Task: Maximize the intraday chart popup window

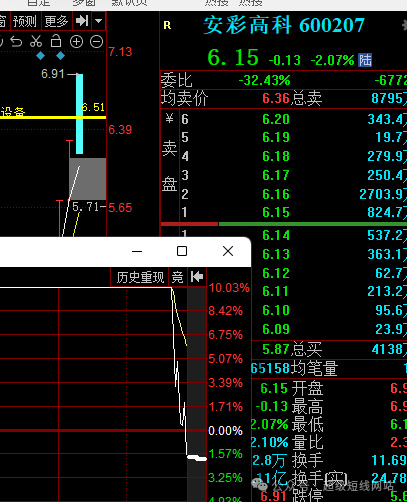Action: [182, 251]
